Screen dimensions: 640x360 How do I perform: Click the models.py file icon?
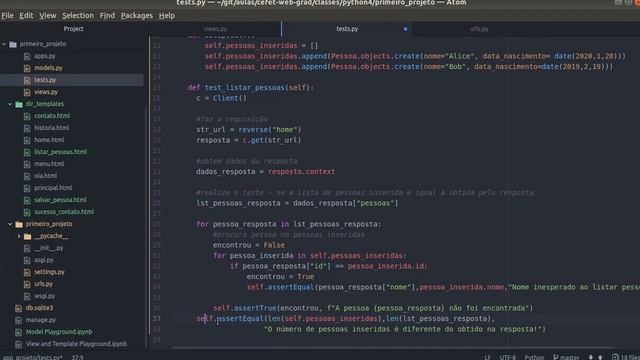point(27,68)
